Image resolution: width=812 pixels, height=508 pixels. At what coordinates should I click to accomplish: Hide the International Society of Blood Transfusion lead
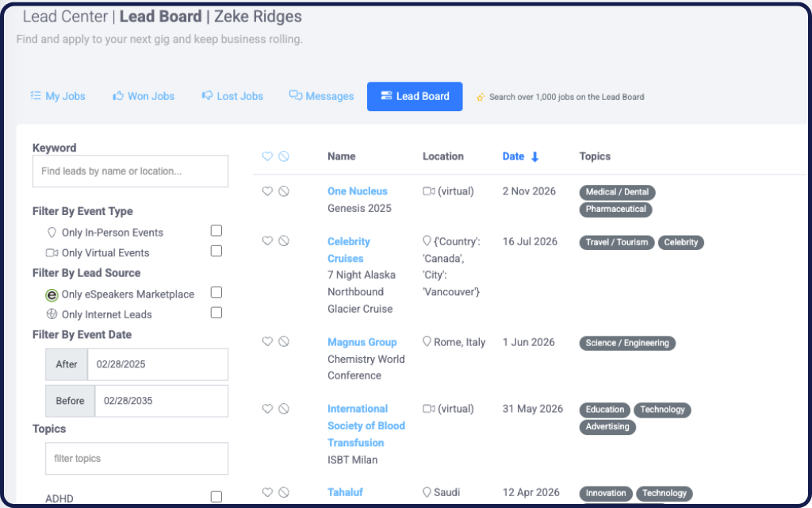[284, 409]
